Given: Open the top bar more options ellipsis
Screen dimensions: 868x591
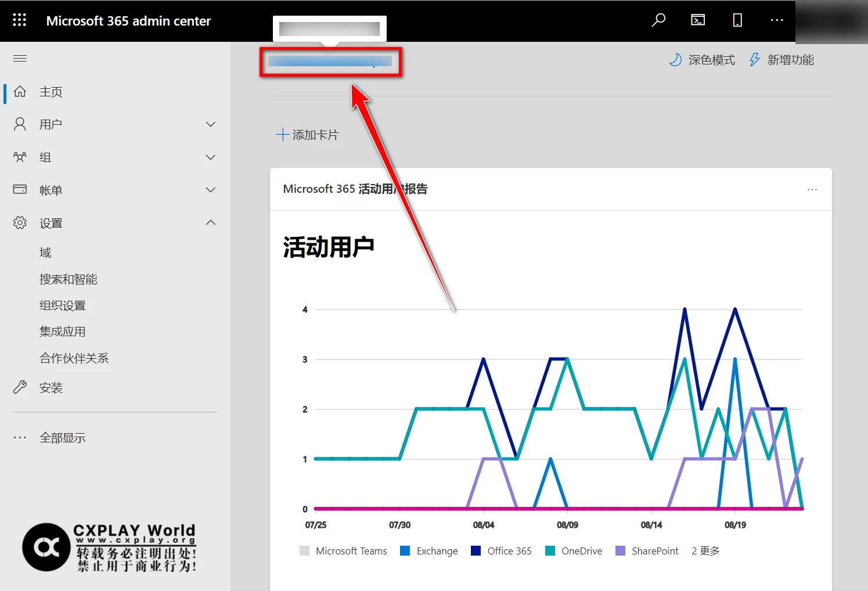Looking at the screenshot, I should point(777,20).
